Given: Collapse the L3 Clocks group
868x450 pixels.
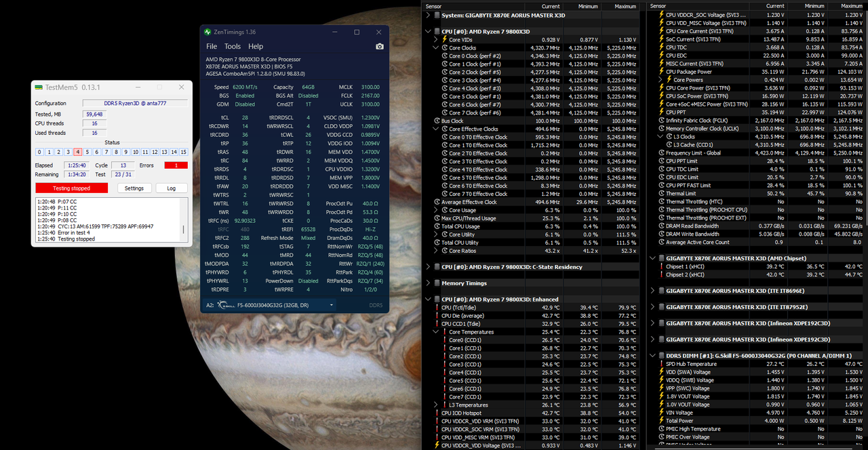Looking at the screenshot, I should 660,137.
